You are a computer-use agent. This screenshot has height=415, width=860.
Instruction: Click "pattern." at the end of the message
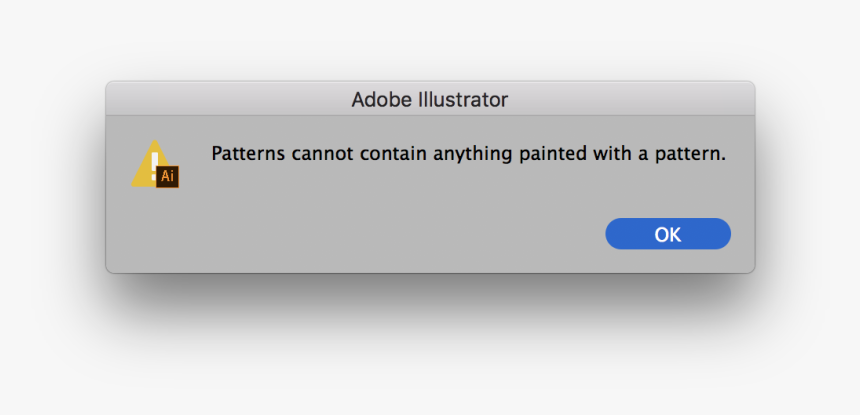click(692, 154)
